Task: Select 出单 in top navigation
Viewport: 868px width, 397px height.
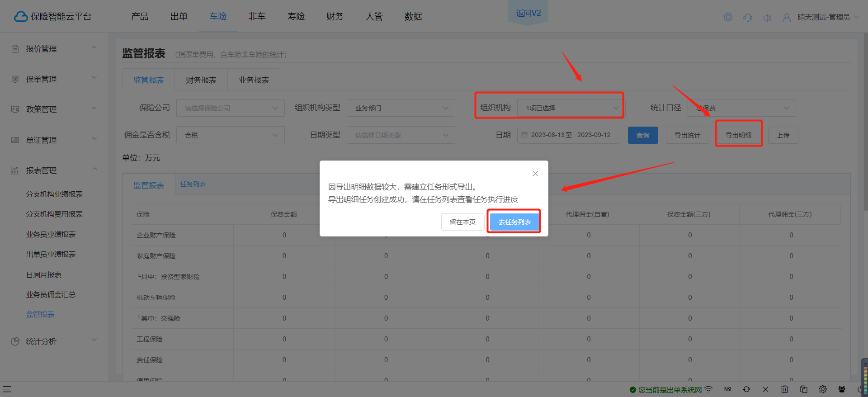Action: coord(179,17)
